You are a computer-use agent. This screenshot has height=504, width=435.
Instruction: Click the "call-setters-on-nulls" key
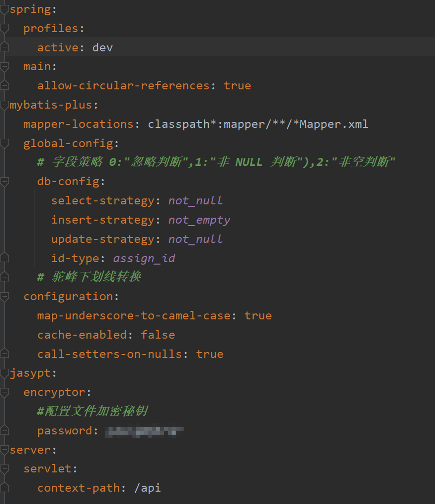[110, 354]
